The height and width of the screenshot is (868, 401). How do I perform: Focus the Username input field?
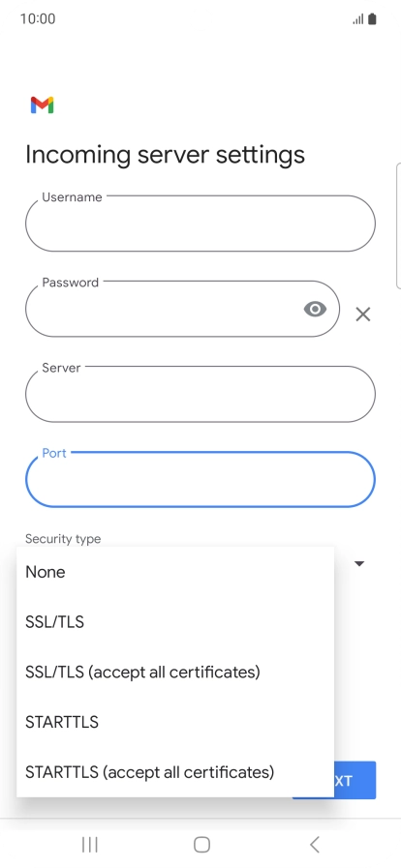[x=200, y=224]
